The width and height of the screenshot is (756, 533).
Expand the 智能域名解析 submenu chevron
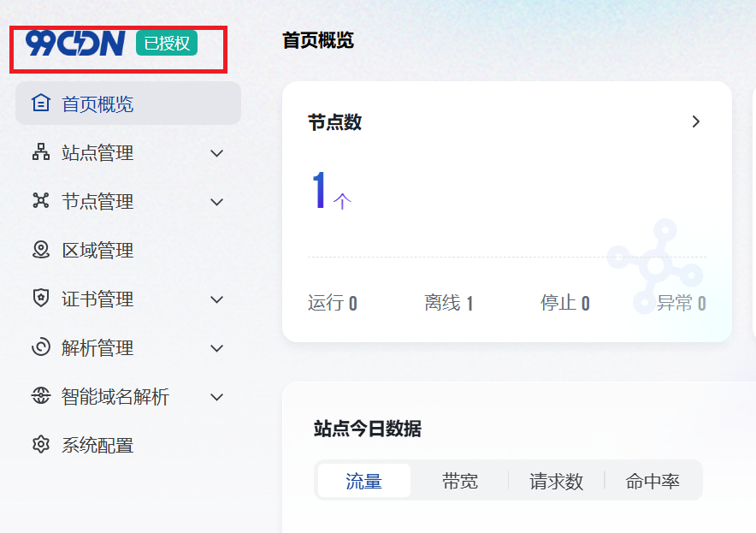[x=217, y=397]
